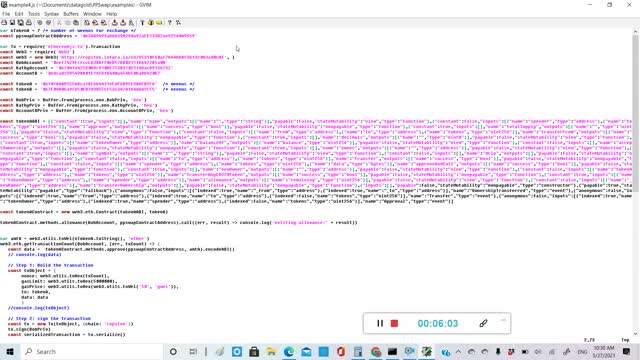The width and height of the screenshot is (640, 360).
Task: Click the Make toolbar icon
Action: tap(142, 22)
